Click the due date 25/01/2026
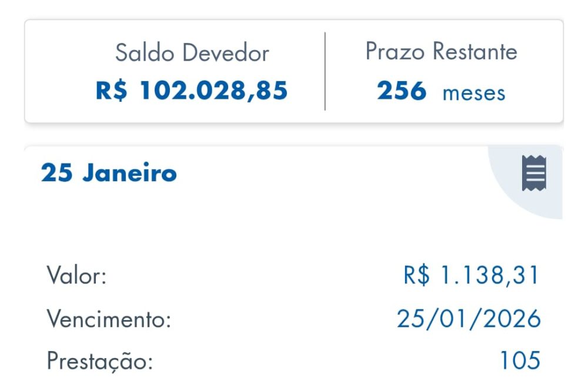588x387 pixels. (469, 319)
